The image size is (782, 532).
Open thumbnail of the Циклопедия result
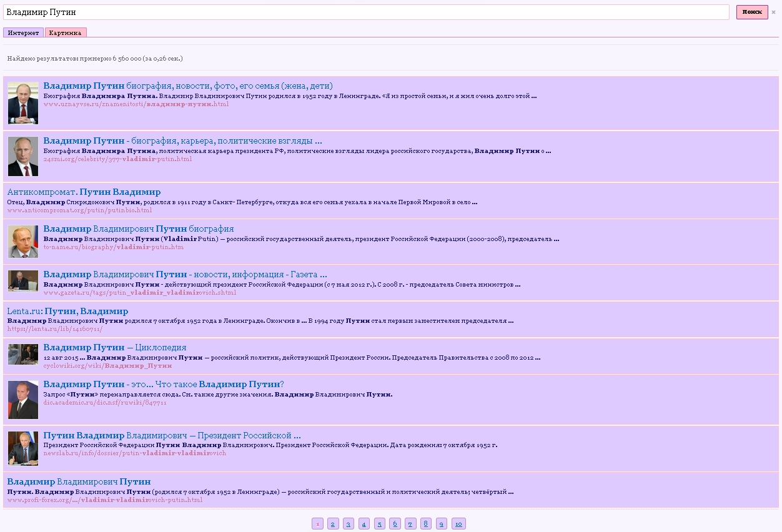(23, 354)
